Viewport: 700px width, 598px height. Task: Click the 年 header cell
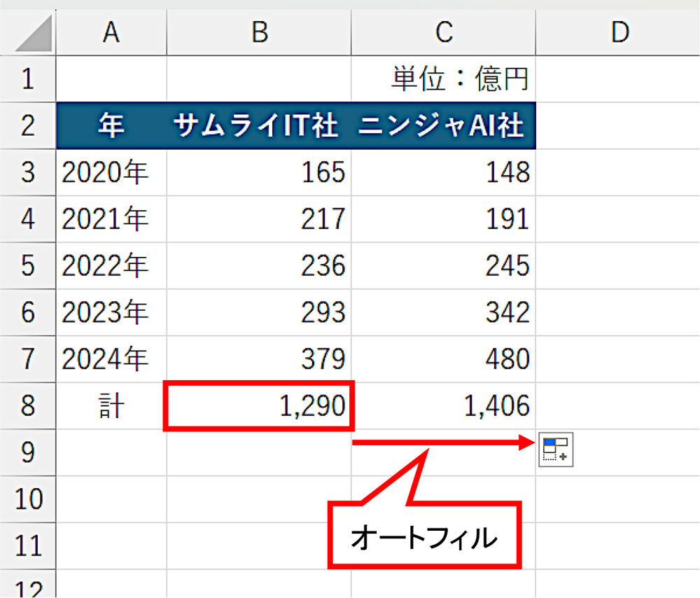click(111, 125)
